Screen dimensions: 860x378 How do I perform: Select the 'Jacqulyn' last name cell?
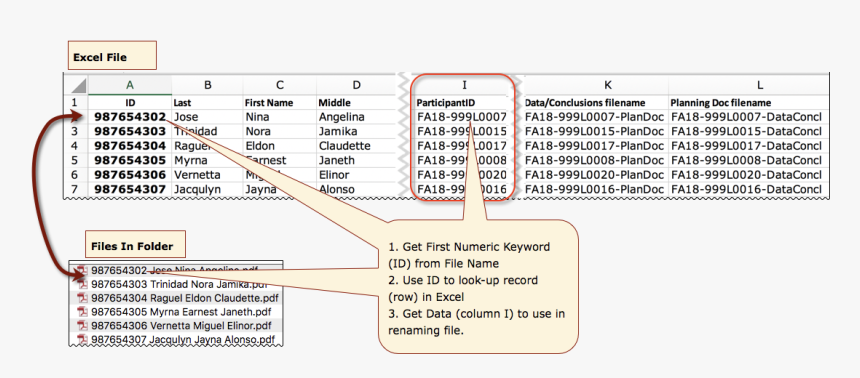coord(207,190)
